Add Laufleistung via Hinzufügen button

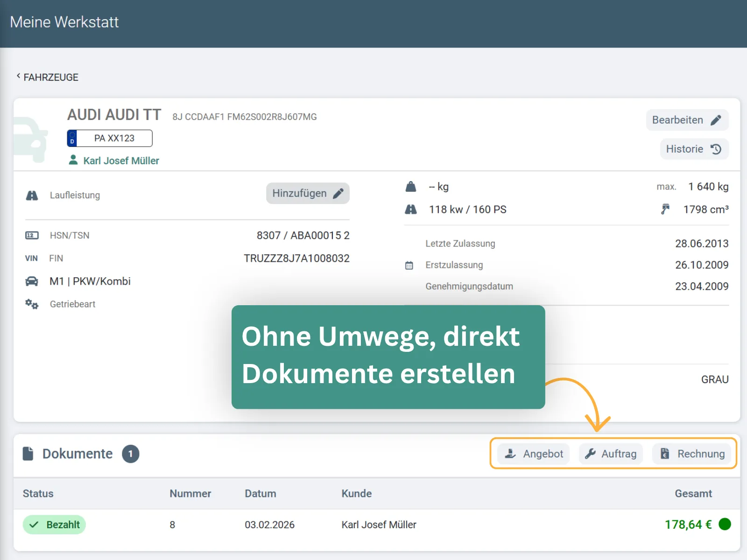click(308, 193)
